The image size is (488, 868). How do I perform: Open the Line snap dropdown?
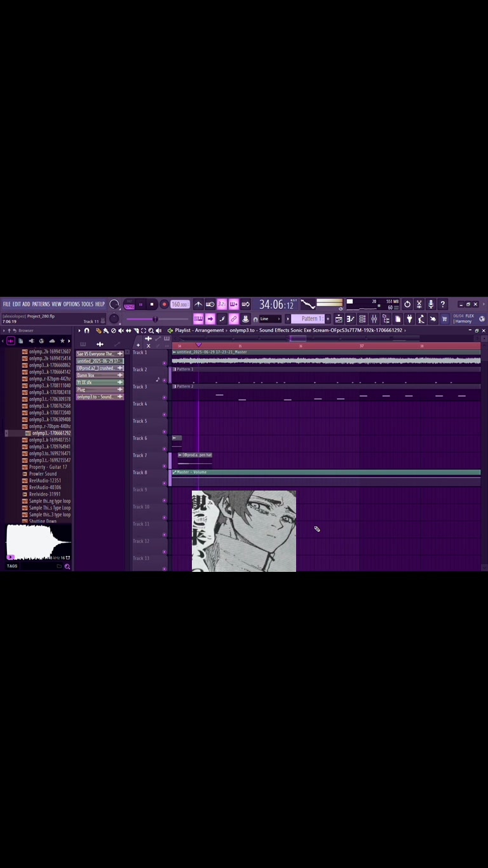point(269,319)
